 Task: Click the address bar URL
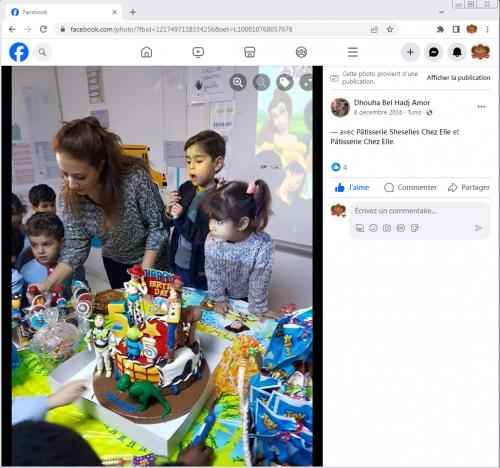(181, 29)
